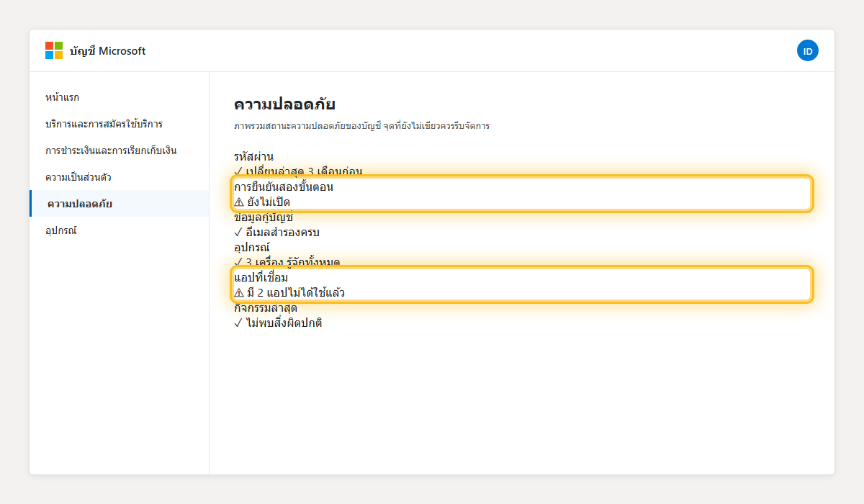Click the large ความปลอดภัย page heading
Screen dimensions: 864x504
284,104
